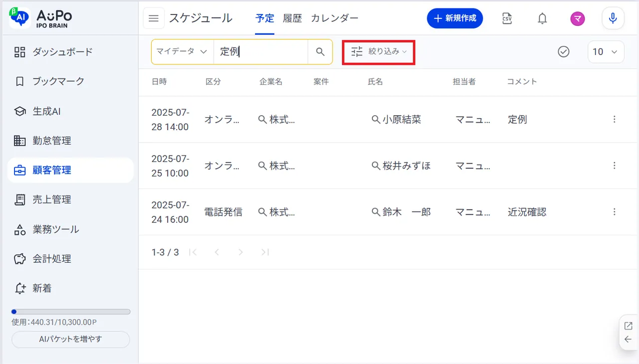Image resolution: width=639 pixels, height=364 pixels.
Task: Open the notifications bell
Action: coord(542,18)
